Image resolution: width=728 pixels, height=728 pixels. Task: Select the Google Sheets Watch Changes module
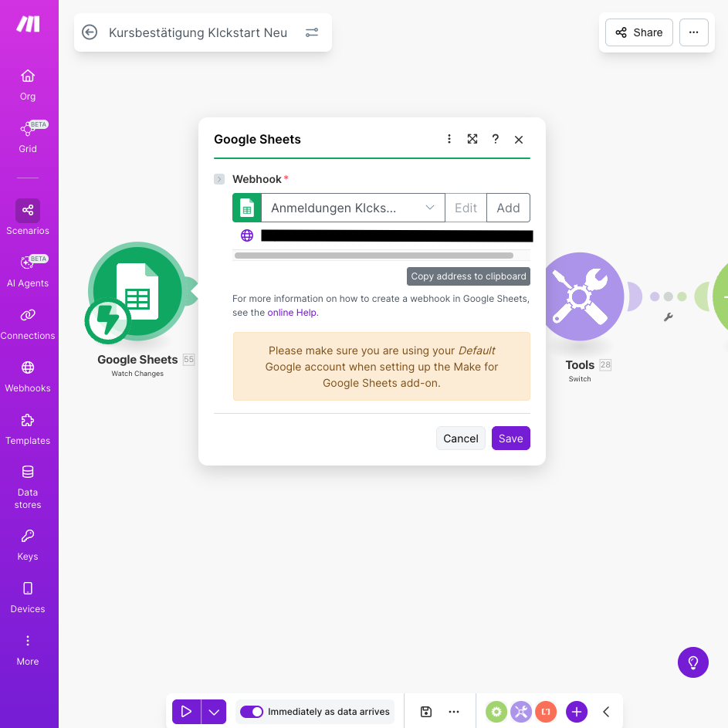(x=137, y=291)
